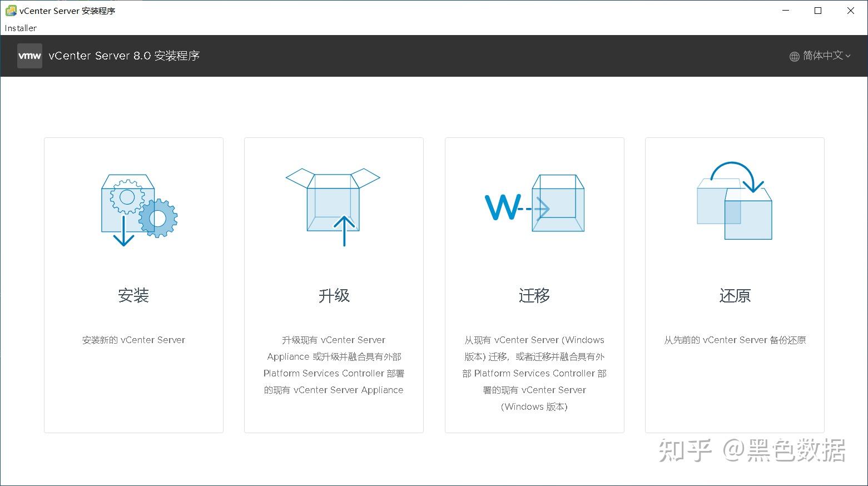Click the globe language icon
The height and width of the screenshot is (486, 868).
click(x=794, y=56)
